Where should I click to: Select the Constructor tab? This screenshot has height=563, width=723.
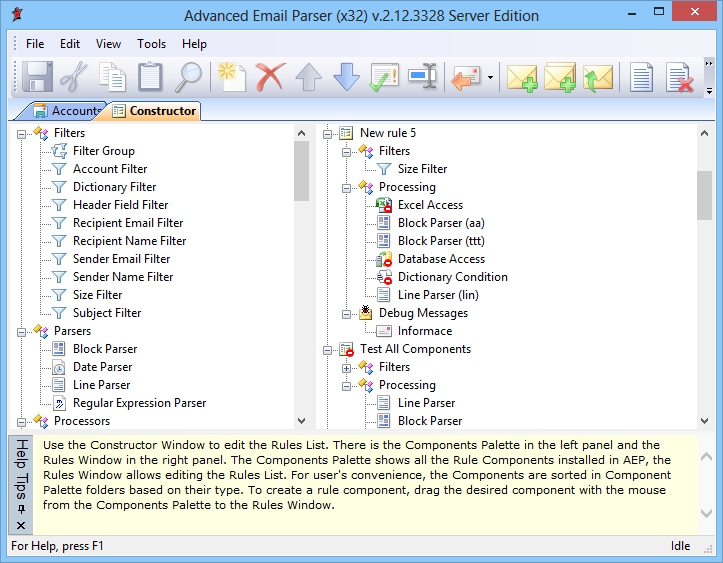[155, 111]
